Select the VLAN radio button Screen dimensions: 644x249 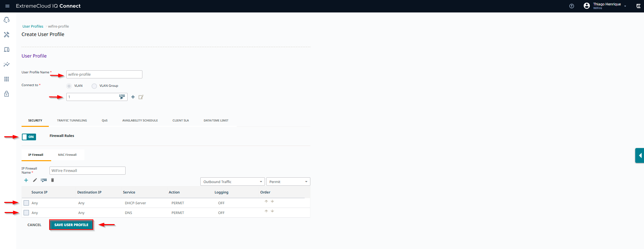(69, 86)
